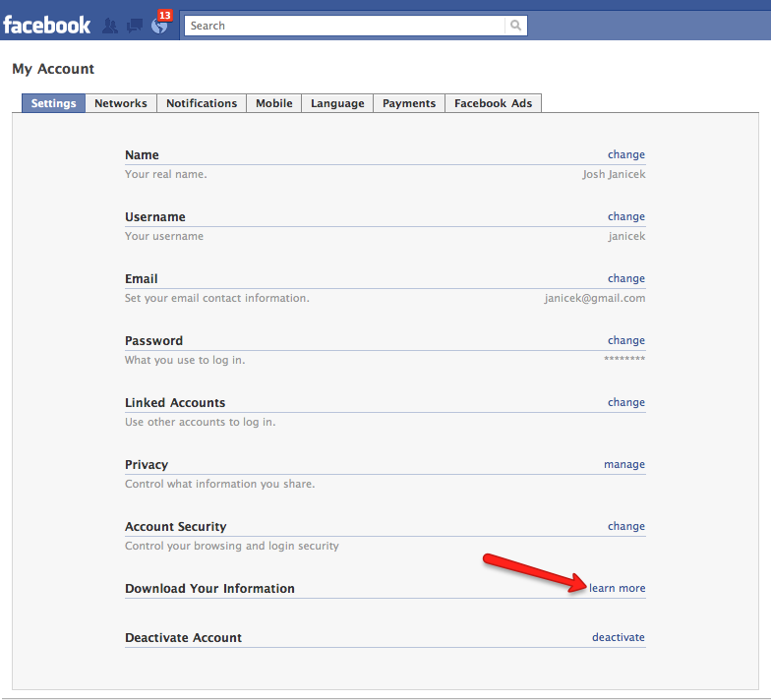This screenshot has height=700, width=771.
Task: Click 'Control what information you share.' text
Action: coord(220,484)
